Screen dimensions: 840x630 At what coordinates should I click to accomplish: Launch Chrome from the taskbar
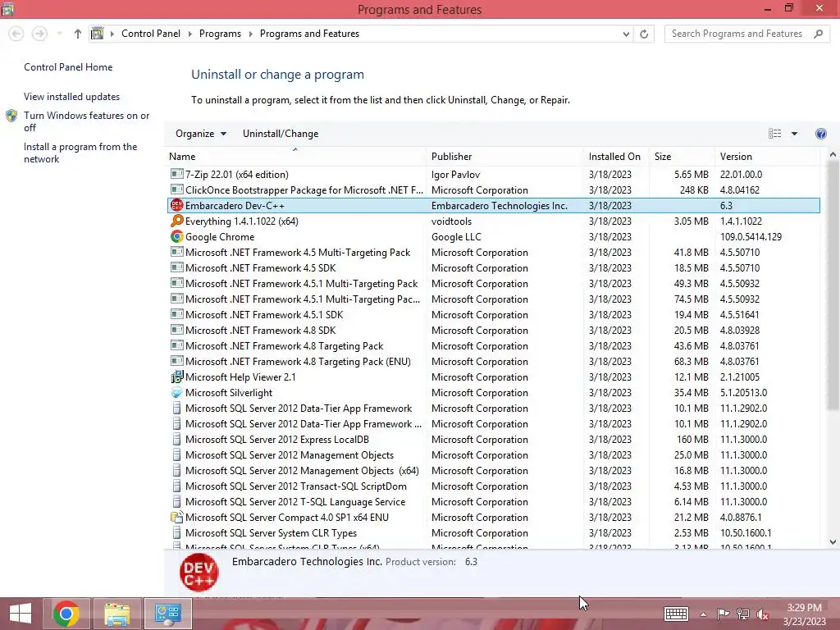[66, 614]
